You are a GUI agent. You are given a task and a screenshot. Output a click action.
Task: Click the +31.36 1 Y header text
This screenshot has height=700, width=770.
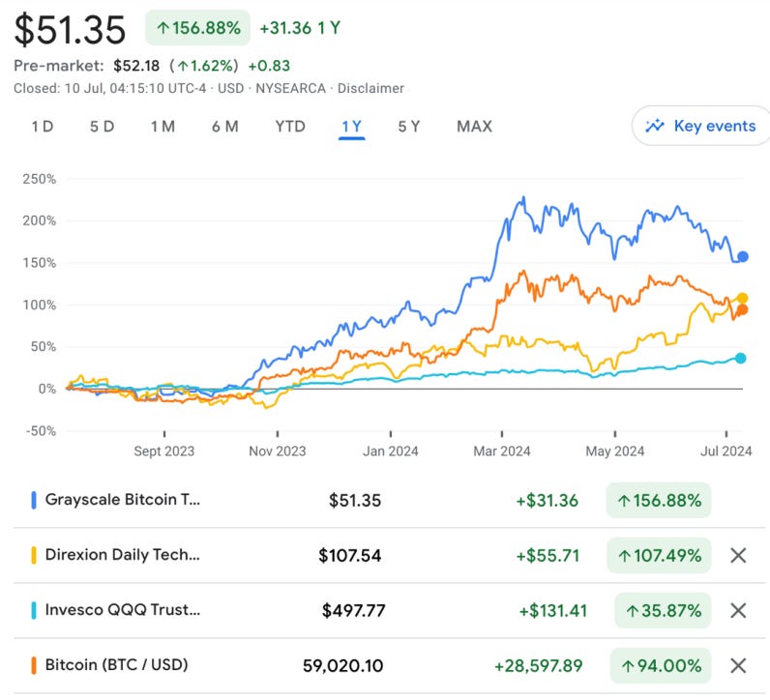pyautogui.click(x=300, y=28)
